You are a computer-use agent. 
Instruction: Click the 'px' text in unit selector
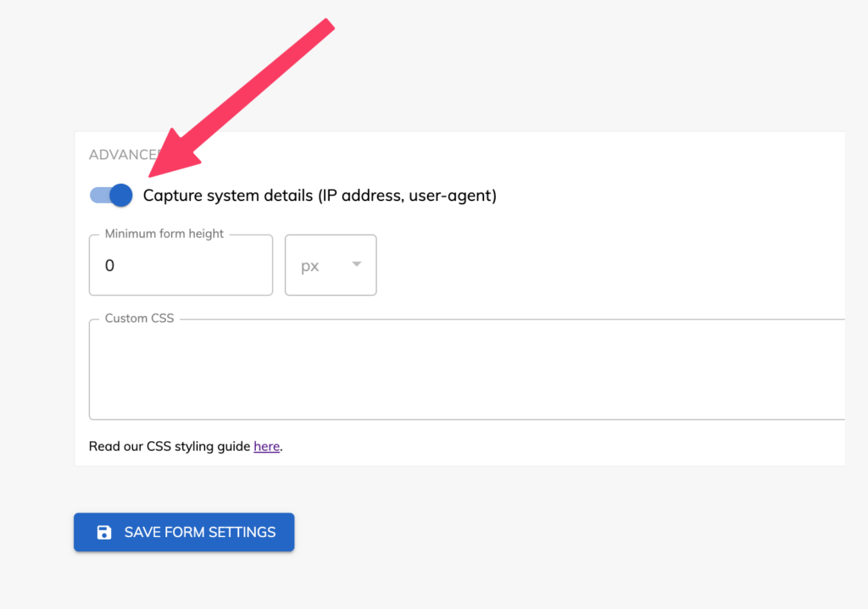click(310, 266)
